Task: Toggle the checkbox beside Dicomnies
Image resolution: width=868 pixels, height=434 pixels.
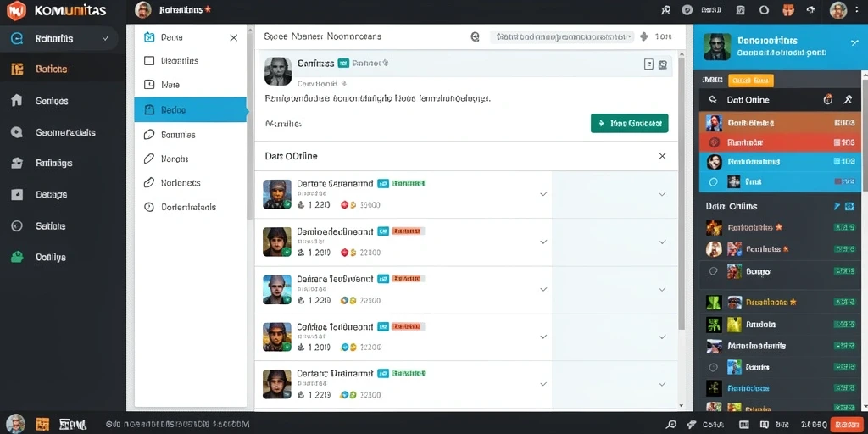Action: click(x=149, y=61)
